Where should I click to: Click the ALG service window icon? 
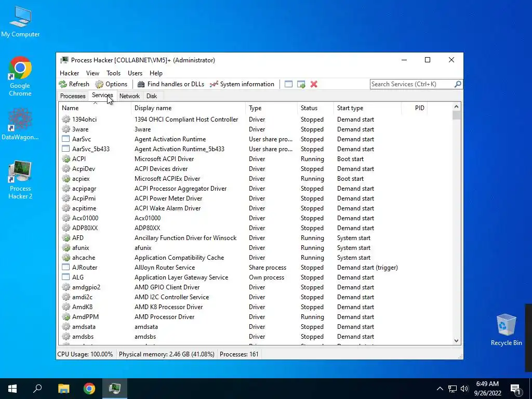coord(66,277)
